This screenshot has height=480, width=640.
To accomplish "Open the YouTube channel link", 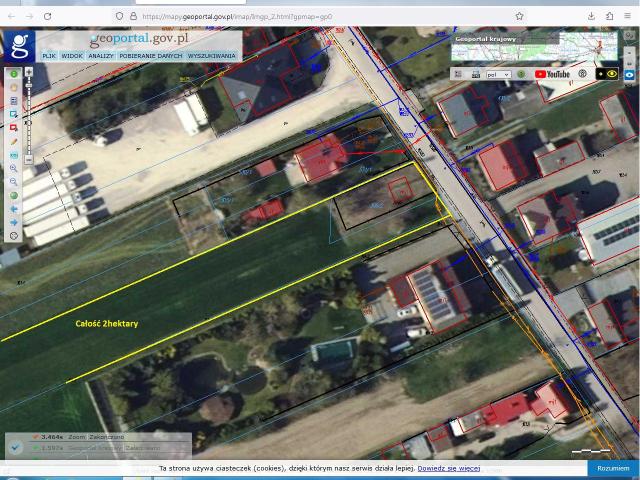I will (x=552, y=74).
